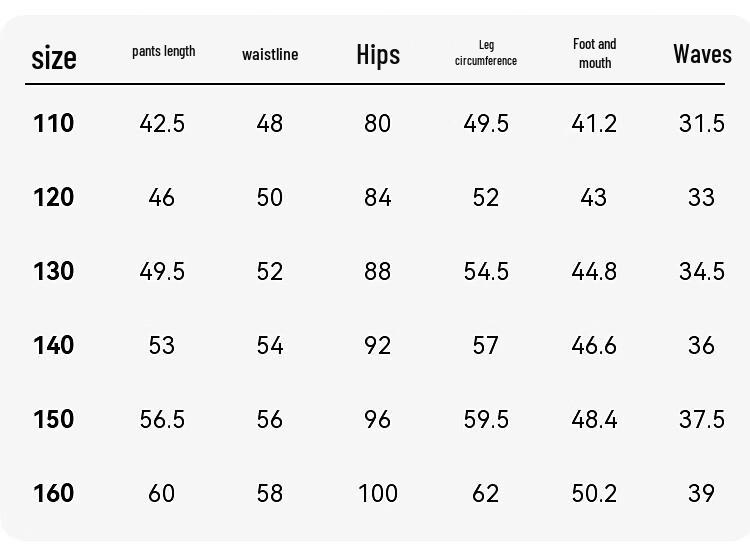Click the 'Leg circumference' header
The height and width of the screenshot is (555, 750).
click(486, 53)
